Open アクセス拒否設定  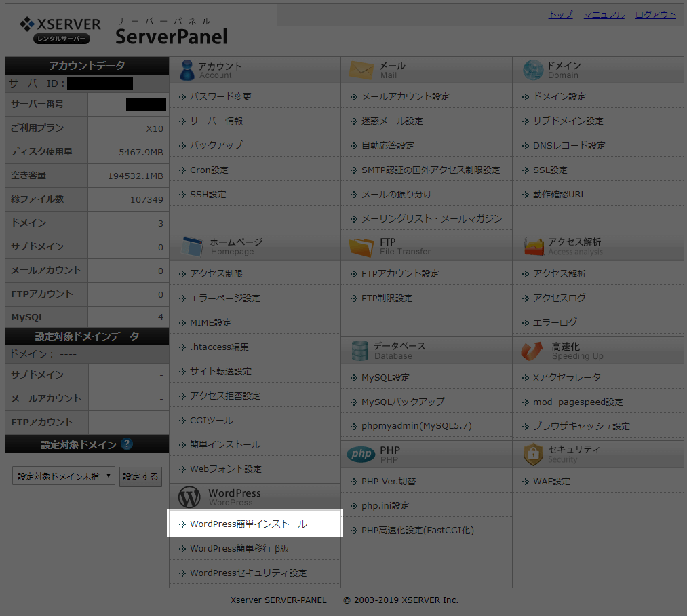coord(224,396)
